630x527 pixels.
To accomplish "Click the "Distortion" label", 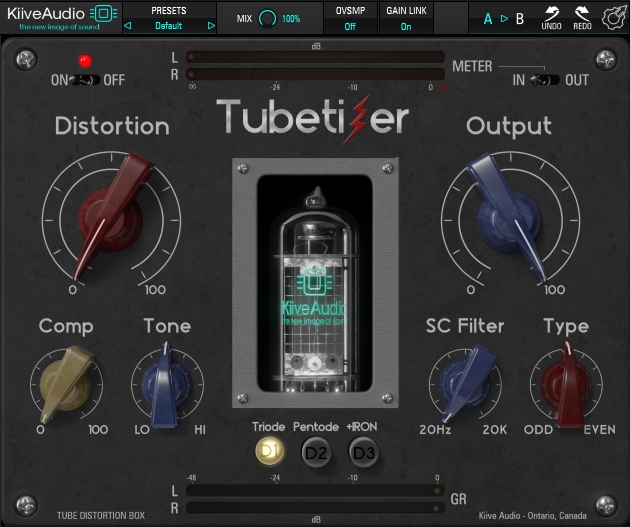I will (x=112, y=126).
